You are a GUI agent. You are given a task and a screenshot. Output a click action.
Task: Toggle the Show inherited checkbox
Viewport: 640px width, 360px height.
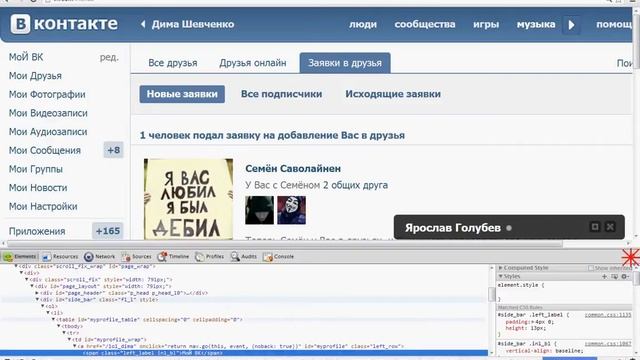(591, 268)
